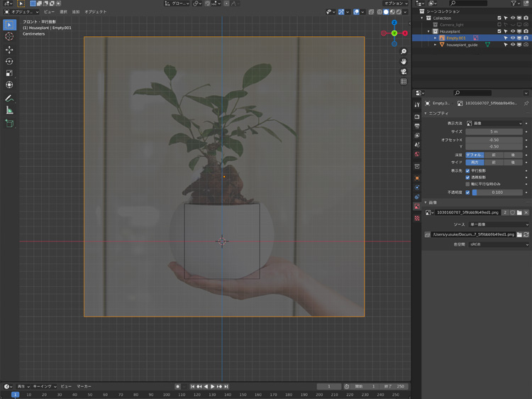Click the zoom magnifier viewport gizmo
532x399 pixels.
click(404, 52)
